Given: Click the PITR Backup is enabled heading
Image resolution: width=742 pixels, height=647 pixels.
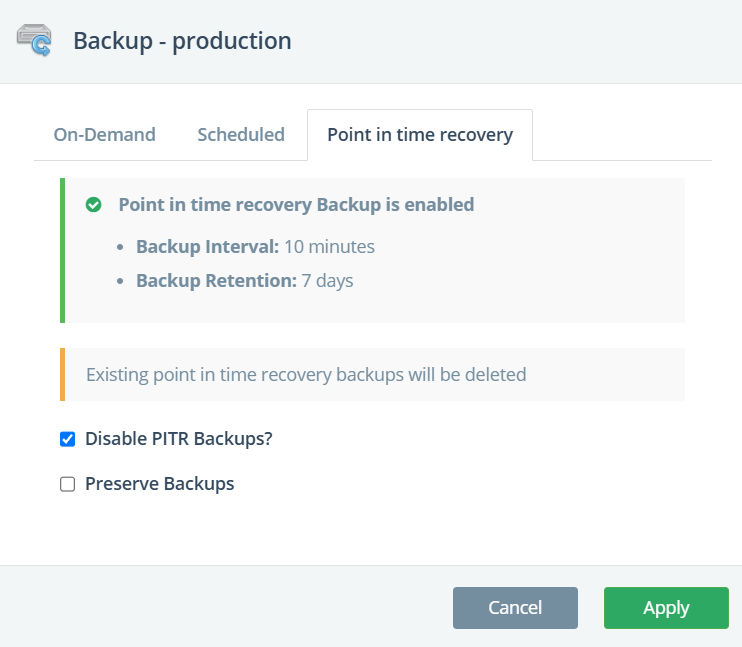Looking at the screenshot, I should click(x=296, y=205).
